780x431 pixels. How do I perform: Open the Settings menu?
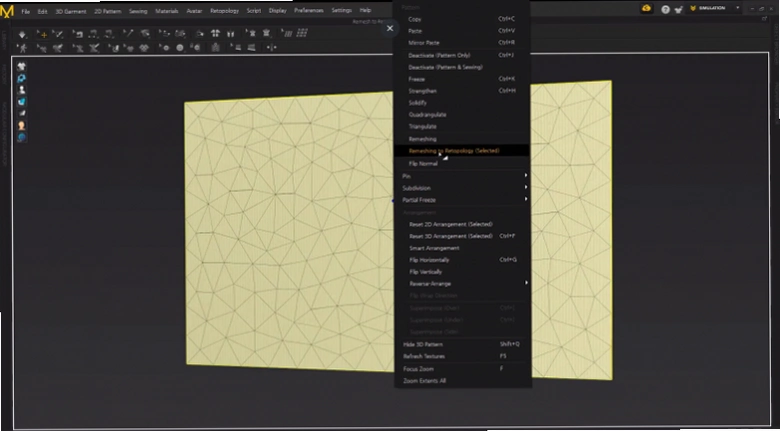341,10
